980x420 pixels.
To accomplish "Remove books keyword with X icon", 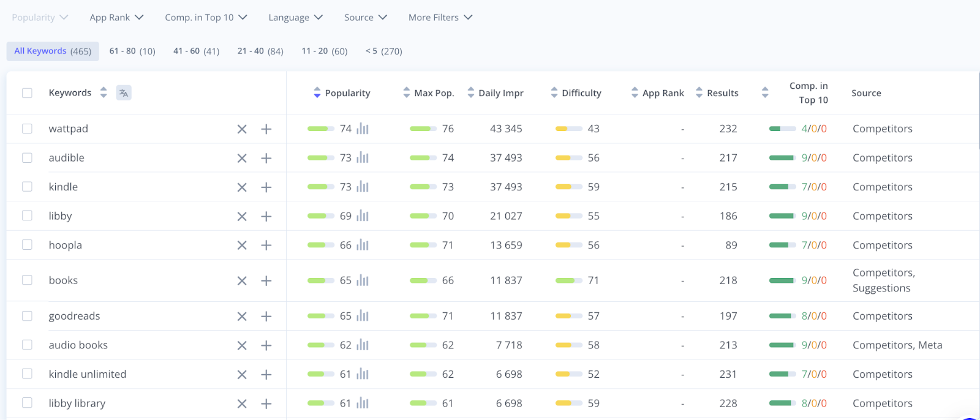I will click(x=242, y=281).
